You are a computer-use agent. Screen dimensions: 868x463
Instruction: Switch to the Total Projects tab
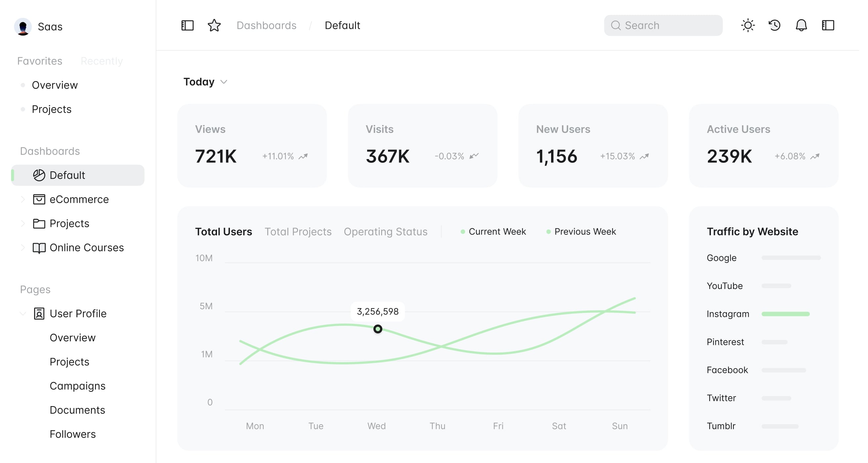point(298,232)
